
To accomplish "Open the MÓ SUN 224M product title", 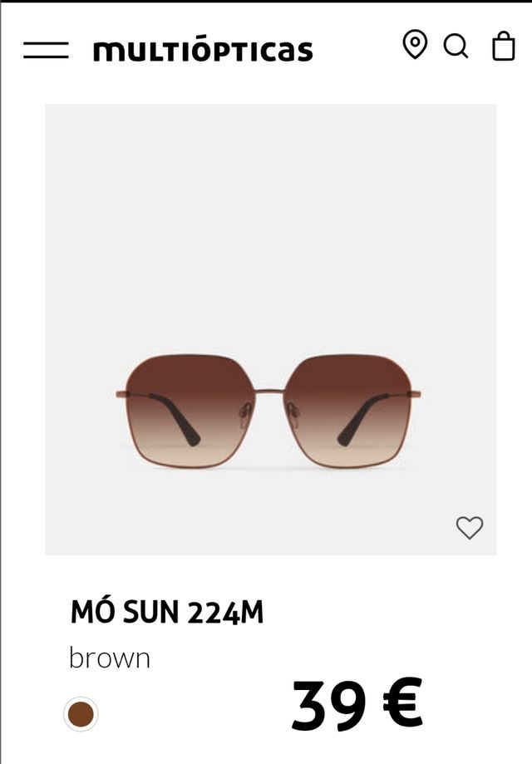I will coord(167,612).
